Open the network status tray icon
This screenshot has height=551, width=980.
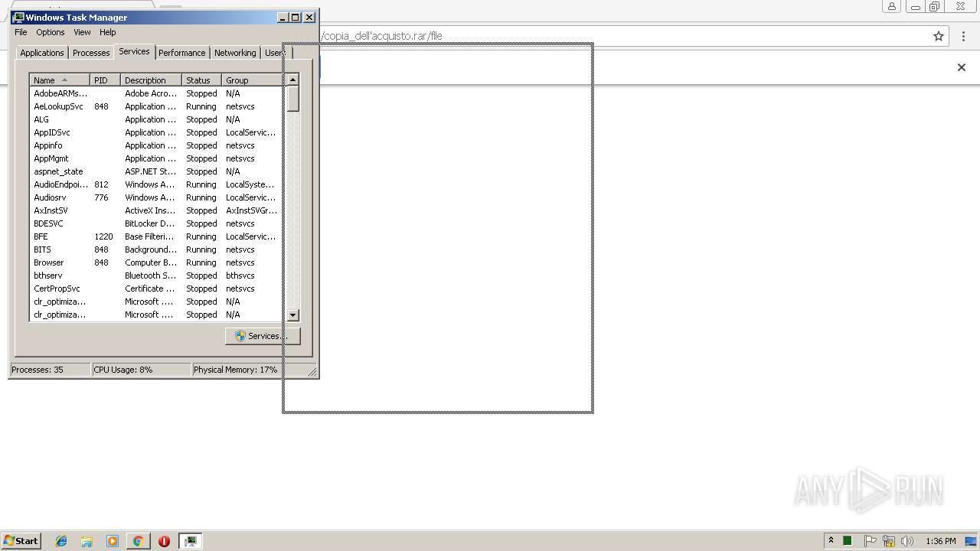pos(889,541)
